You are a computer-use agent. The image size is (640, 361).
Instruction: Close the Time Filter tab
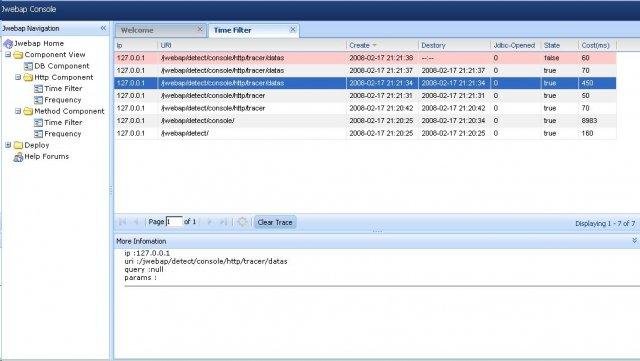(x=293, y=29)
